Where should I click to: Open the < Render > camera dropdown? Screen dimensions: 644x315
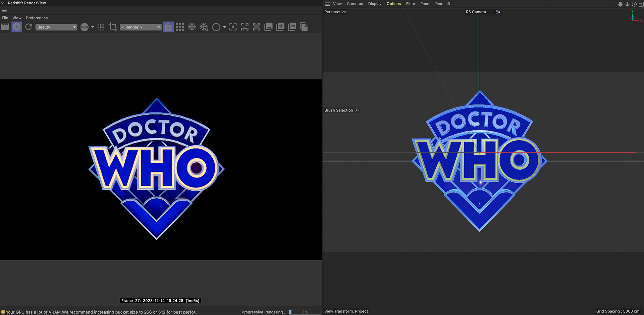pyautogui.click(x=141, y=27)
